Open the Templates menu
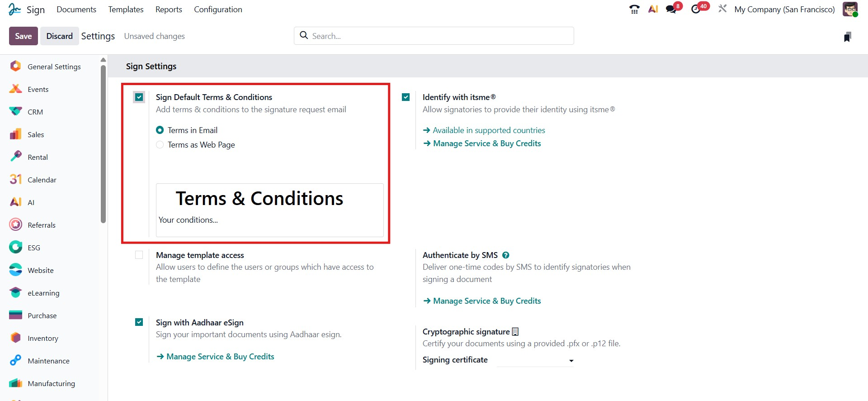This screenshot has width=868, height=401. click(126, 10)
